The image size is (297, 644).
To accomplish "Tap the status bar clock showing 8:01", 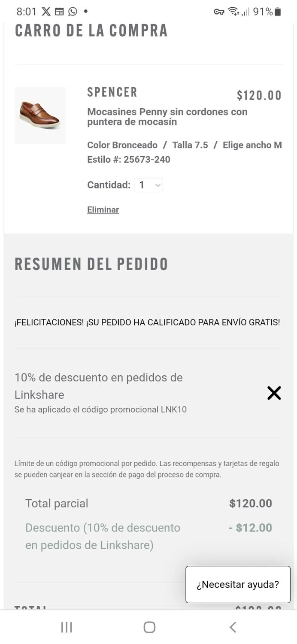I will [27, 12].
